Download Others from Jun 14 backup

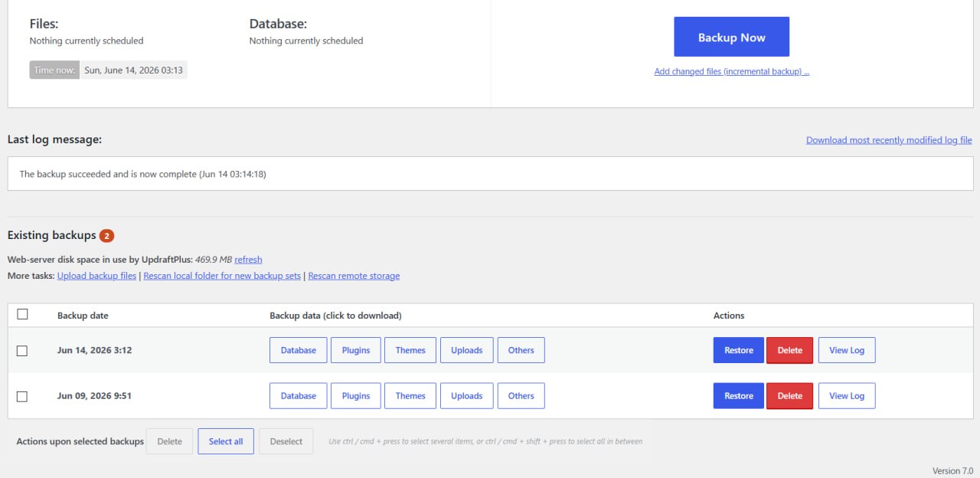[521, 350]
